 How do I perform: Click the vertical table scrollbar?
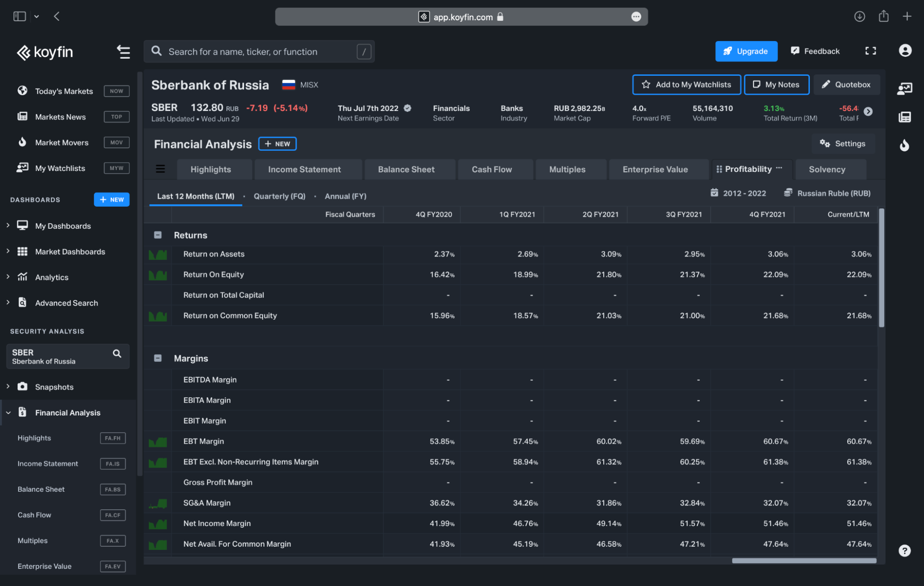(881, 268)
